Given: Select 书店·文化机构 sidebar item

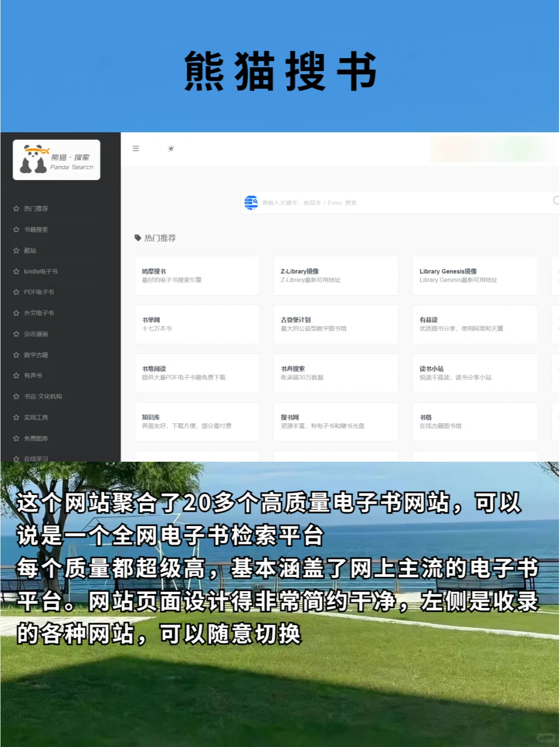Looking at the screenshot, I should point(43,396).
